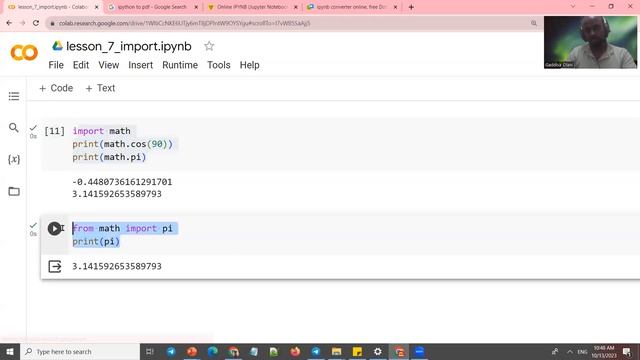This screenshot has width=640, height=360.
Task: Select the second cell's 3.141592653589793 output
Action: point(117,266)
